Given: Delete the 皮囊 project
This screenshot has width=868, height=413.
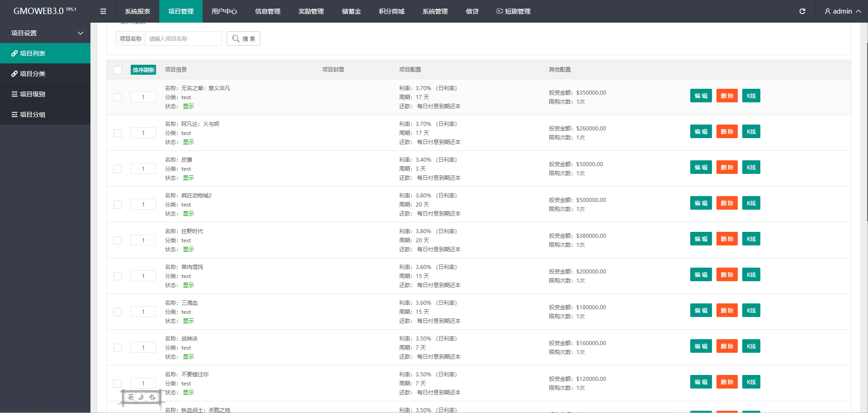Looking at the screenshot, I should pyautogui.click(x=726, y=168).
